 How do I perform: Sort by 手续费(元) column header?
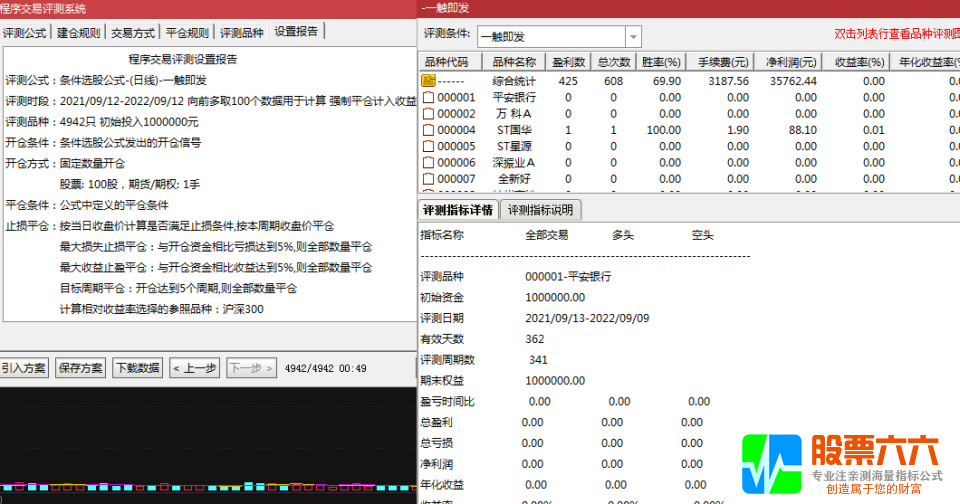719,62
